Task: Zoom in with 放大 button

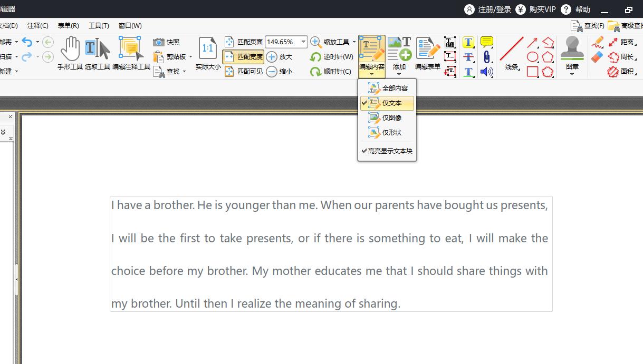Action: click(x=279, y=57)
